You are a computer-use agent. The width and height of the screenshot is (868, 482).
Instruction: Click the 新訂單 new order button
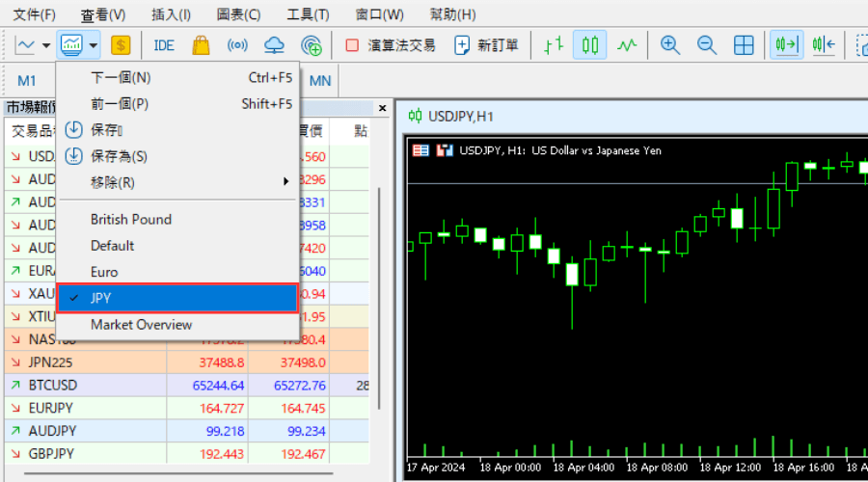click(487, 45)
